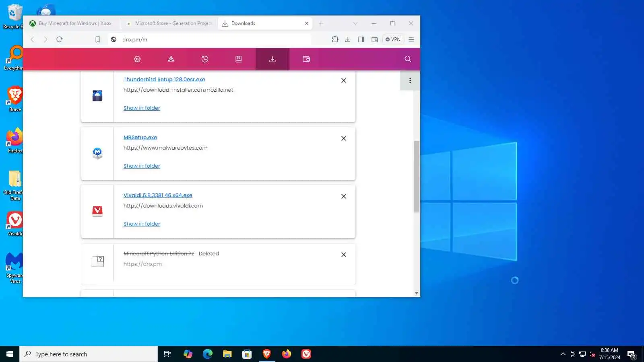Remove deleted Minecraft Python Edition entry
The image size is (644, 362).
point(344,255)
